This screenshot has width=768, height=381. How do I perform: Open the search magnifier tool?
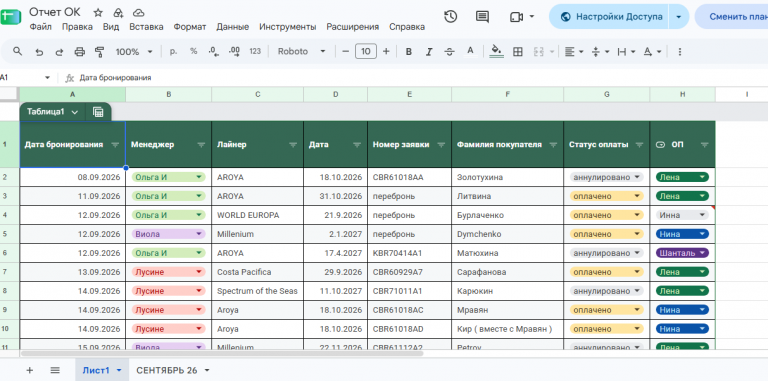pos(18,51)
